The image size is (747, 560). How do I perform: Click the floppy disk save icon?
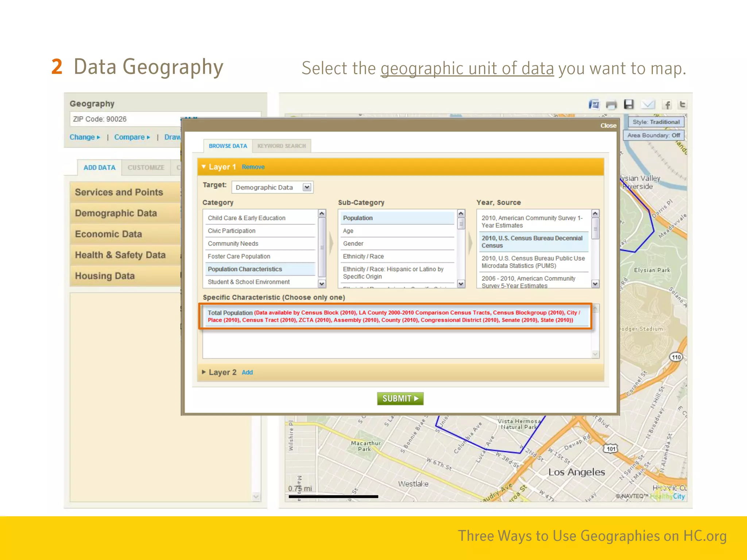pyautogui.click(x=629, y=105)
